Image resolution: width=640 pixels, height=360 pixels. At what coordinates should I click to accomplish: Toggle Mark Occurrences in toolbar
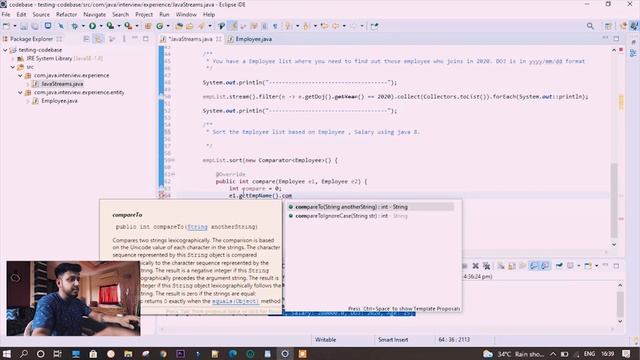[x=232, y=26]
